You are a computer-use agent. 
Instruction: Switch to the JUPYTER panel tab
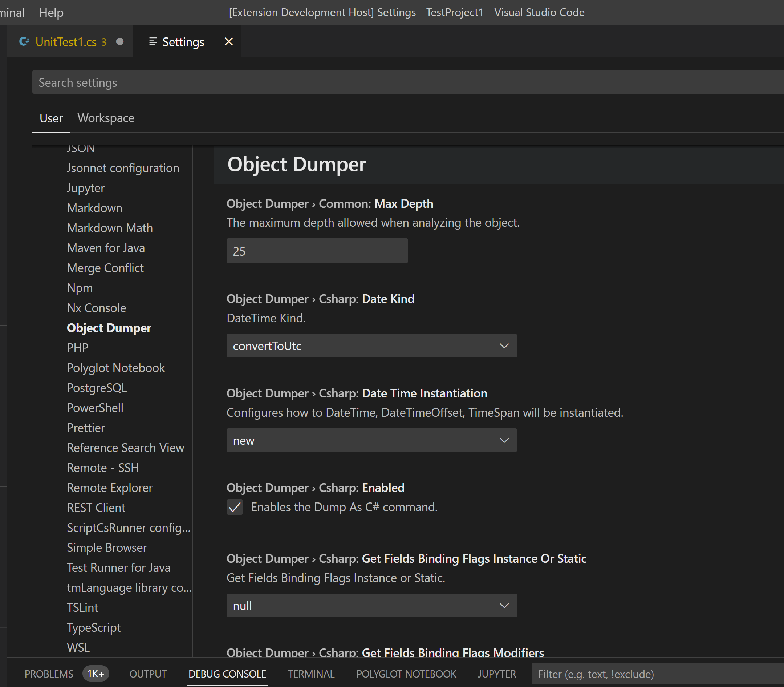(x=496, y=674)
